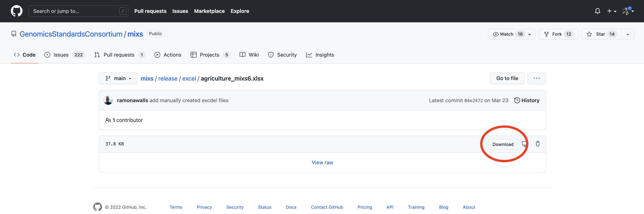Click the GitHub Octocat logo in header
644x214 pixels.
(17, 11)
